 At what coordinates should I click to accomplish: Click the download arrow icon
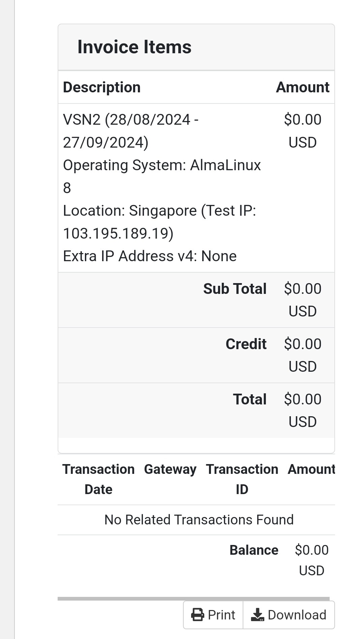257,615
